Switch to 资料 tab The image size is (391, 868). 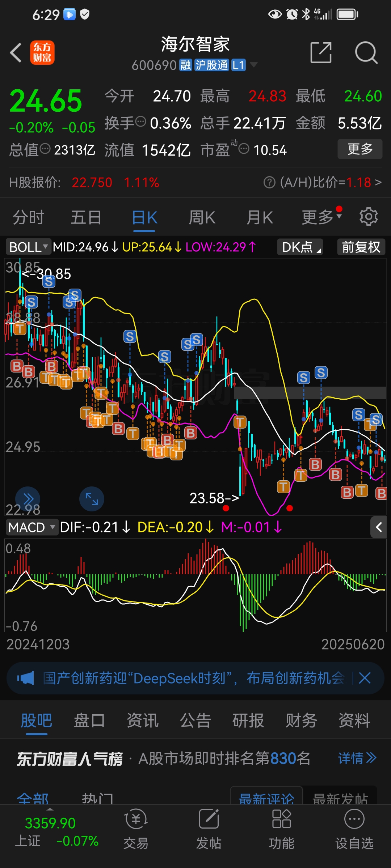354,720
